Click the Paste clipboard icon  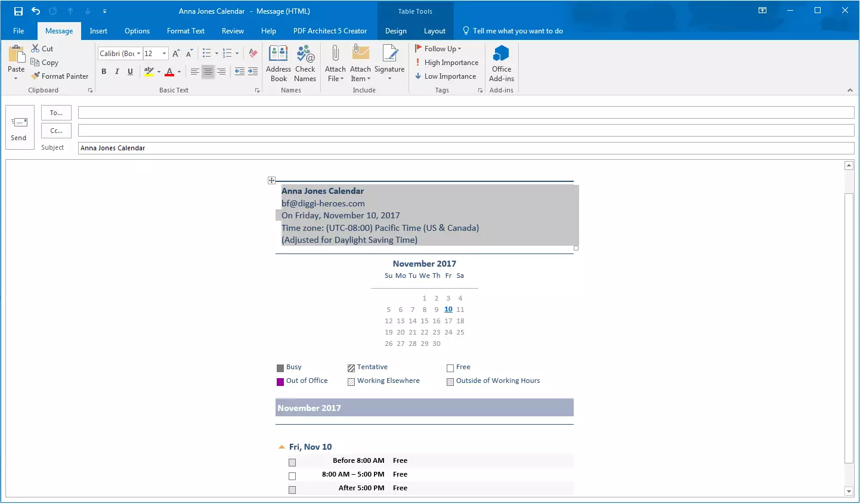coord(16,55)
